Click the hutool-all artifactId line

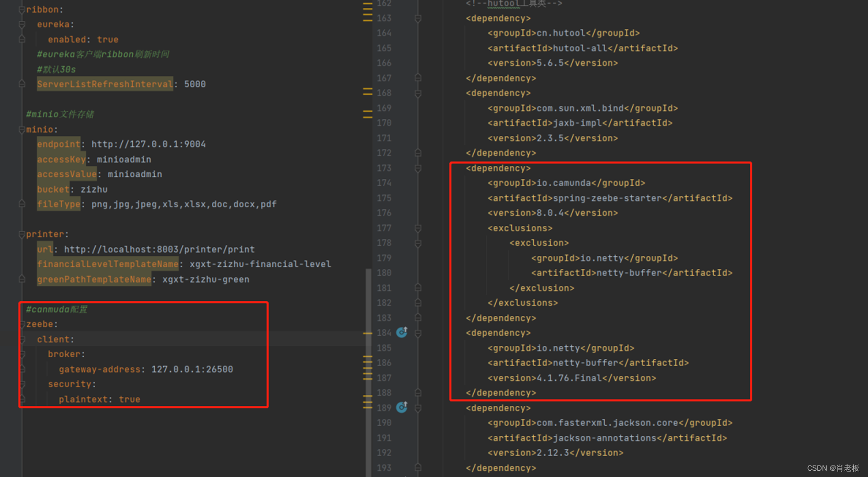tap(583, 48)
